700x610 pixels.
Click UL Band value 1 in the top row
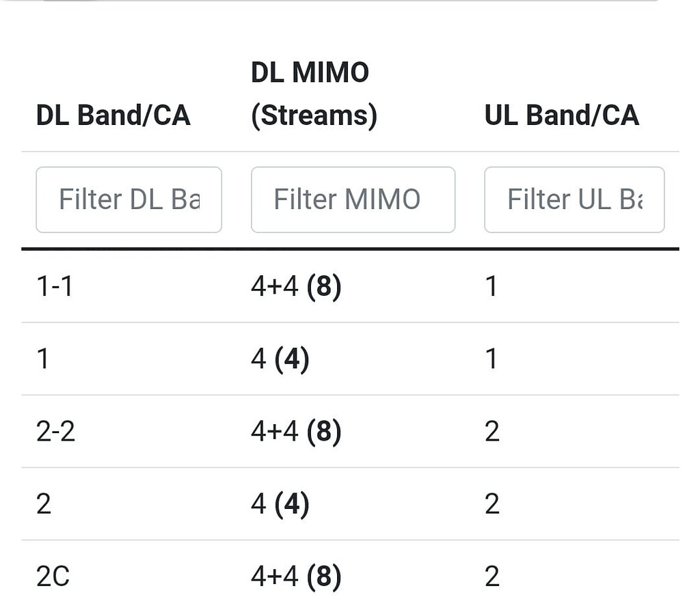[491, 286]
